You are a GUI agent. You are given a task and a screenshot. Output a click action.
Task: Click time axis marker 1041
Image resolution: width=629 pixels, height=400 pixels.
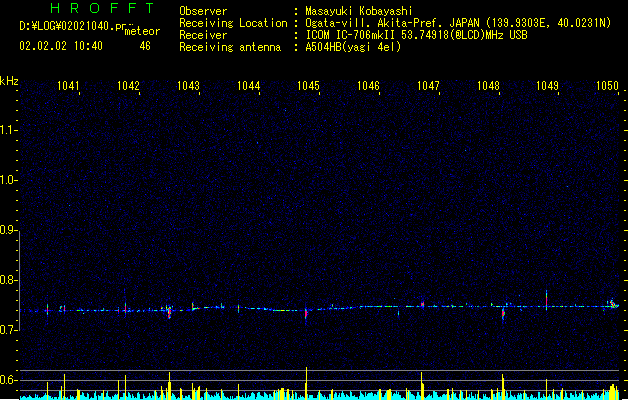68,85
